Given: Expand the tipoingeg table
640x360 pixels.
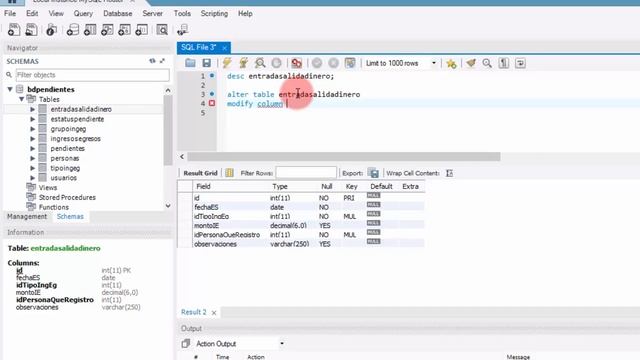Looking at the screenshot, I should (x=33, y=168).
